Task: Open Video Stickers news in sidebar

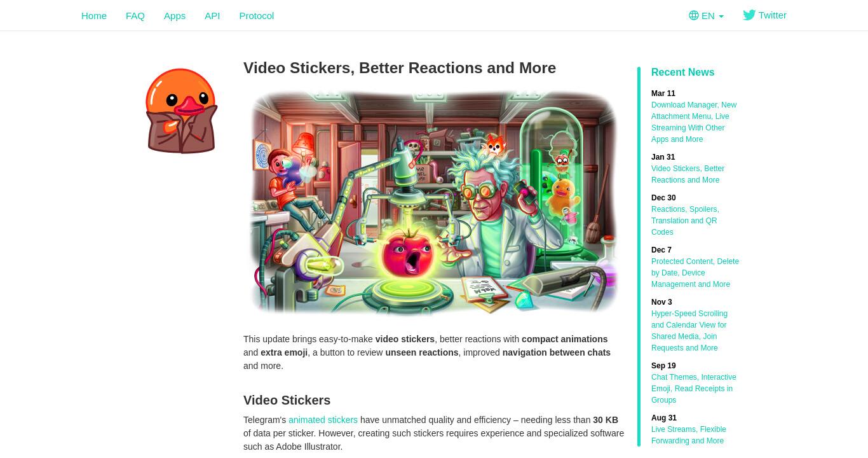Action: coord(688,174)
